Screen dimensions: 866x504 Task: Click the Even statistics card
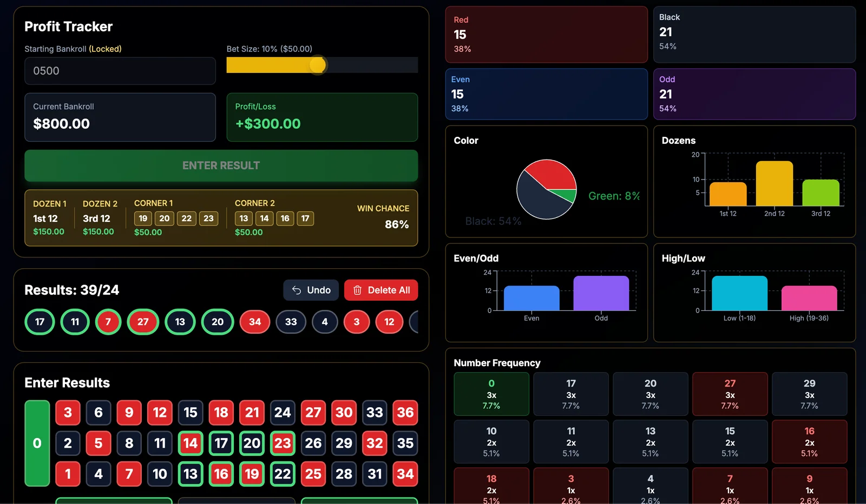tap(546, 94)
